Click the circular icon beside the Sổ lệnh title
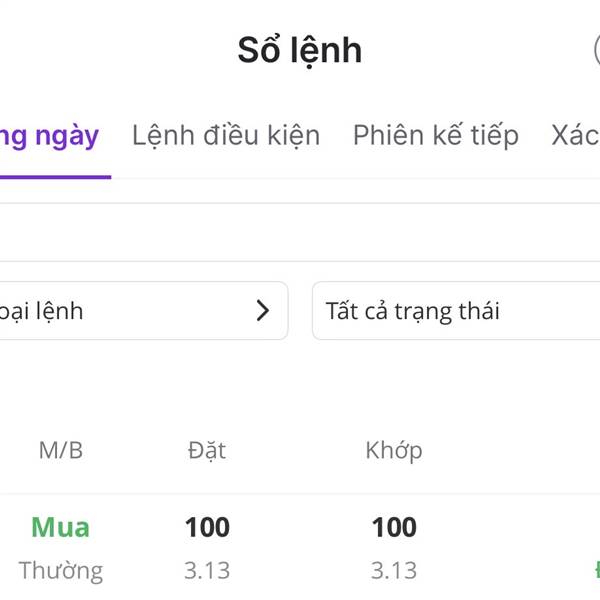 point(596,49)
